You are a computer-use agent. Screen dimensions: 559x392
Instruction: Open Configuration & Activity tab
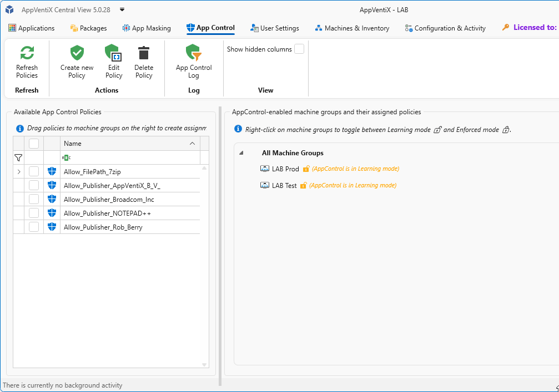[x=445, y=28]
